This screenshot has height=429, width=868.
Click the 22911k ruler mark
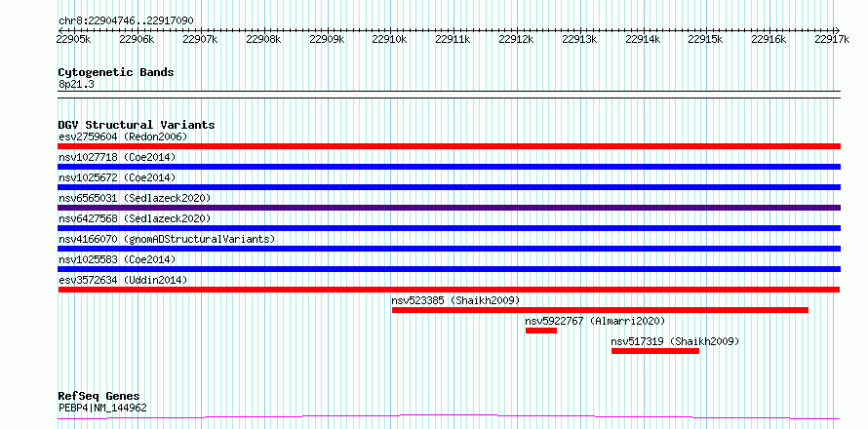tap(453, 39)
